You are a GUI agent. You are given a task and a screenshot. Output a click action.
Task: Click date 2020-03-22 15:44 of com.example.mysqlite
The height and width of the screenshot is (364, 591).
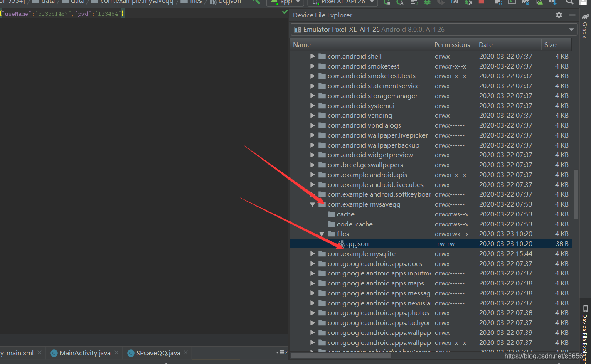(506, 254)
